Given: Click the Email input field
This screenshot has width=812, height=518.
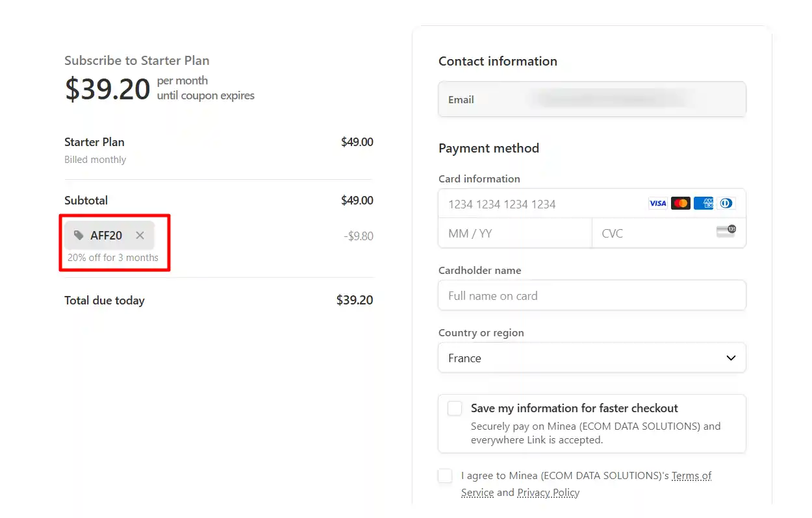Looking at the screenshot, I should (x=592, y=99).
